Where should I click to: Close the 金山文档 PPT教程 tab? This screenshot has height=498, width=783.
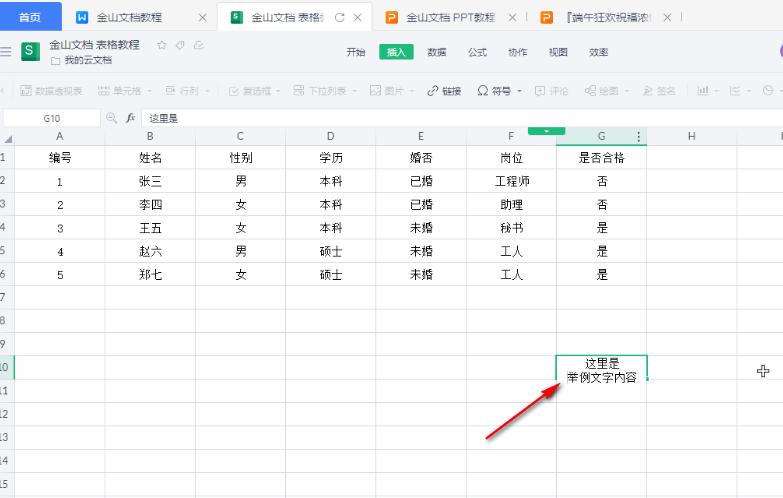(x=512, y=17)
